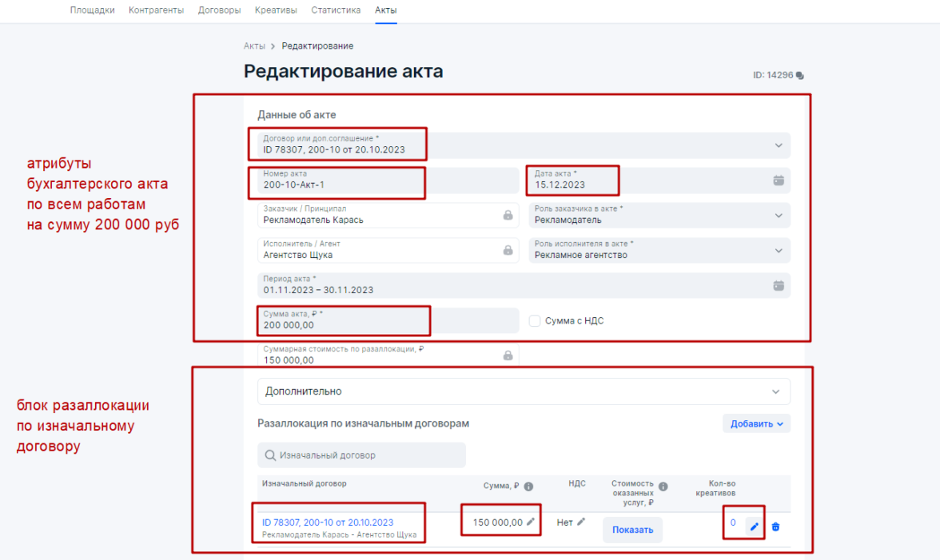This screenshot has width=940, height=560.
Task: Toggle the Сумма с НДС checkbox
Action: [535, 321]
